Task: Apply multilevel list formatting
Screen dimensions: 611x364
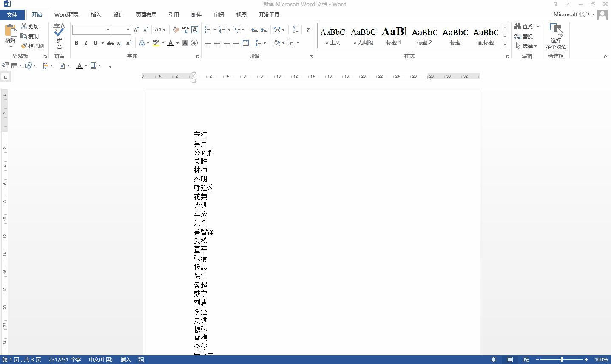Action: [x=237, y=30]
